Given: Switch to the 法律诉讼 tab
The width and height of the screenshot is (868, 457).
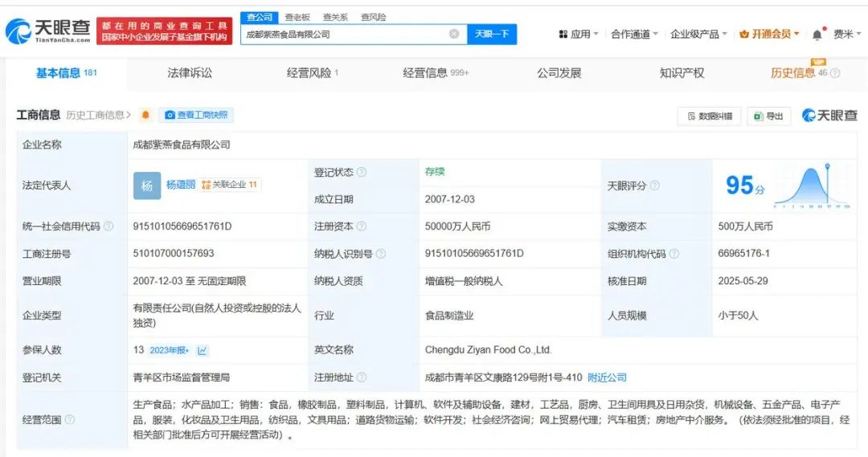Looking at the screenshot, I should [x=190, y=73].
